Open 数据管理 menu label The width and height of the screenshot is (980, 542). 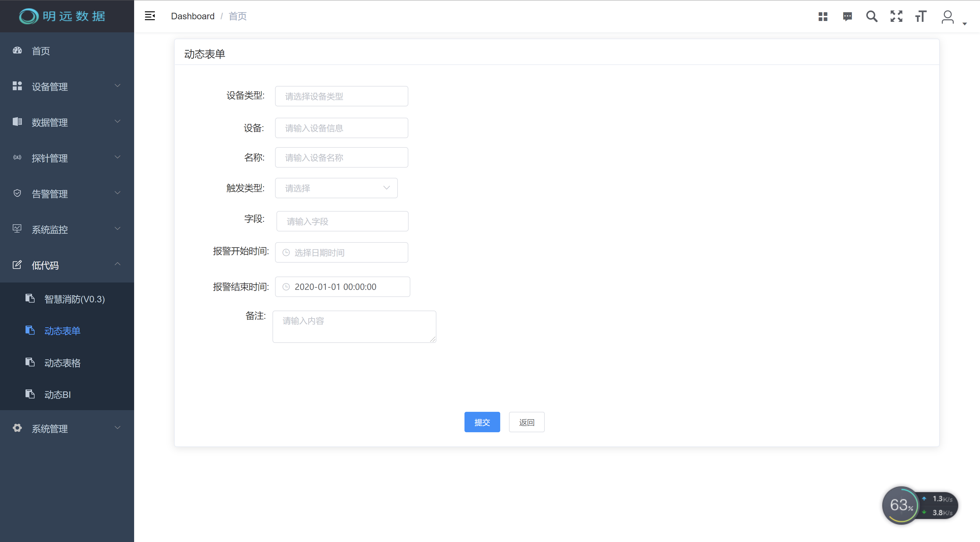pos(49,122)
